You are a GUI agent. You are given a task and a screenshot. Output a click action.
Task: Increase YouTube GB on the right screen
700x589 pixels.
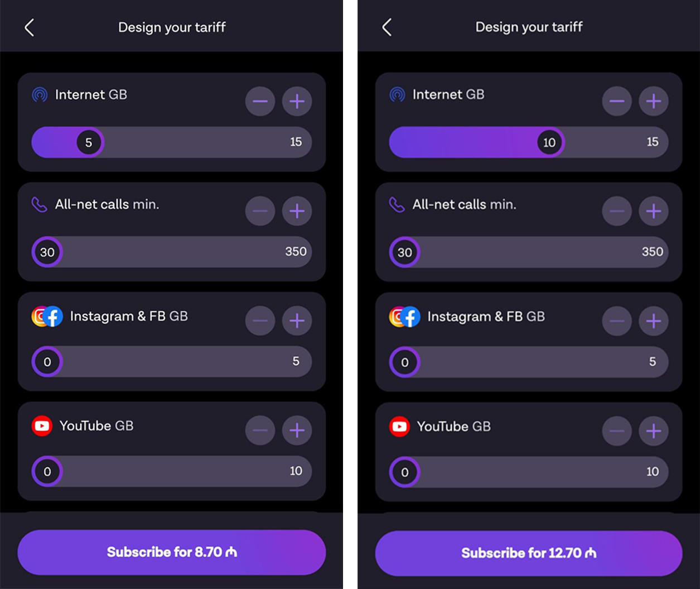(654, 431)
